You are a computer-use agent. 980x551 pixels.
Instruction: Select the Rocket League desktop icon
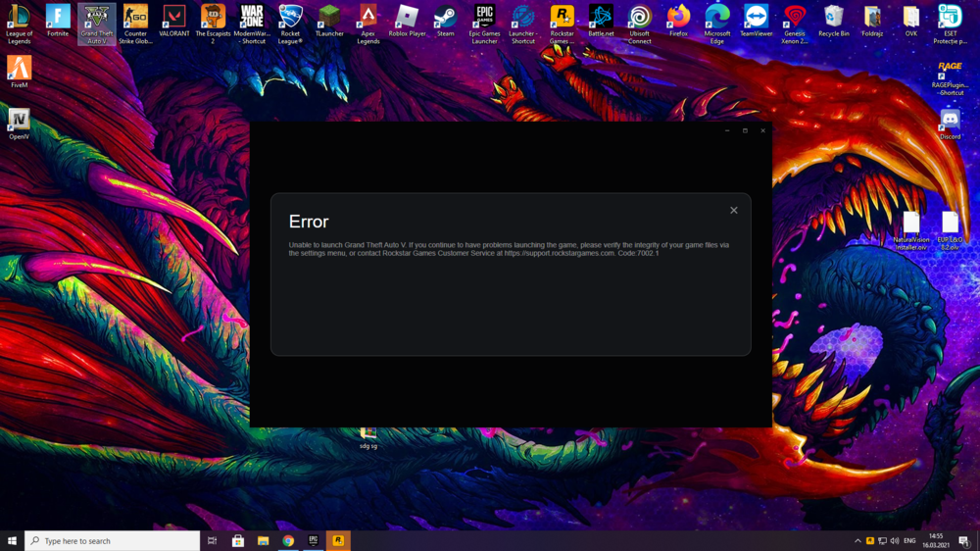[x=290, y=24]
